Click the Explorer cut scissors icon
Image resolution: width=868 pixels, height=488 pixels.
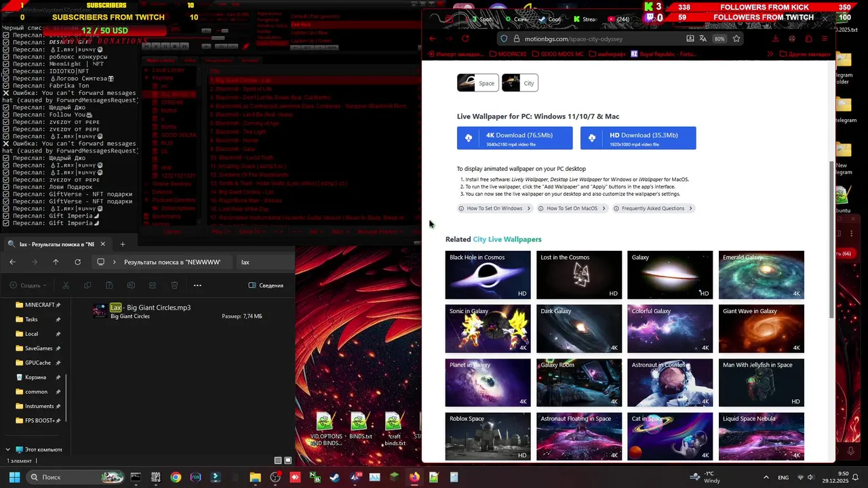[66, 285]
